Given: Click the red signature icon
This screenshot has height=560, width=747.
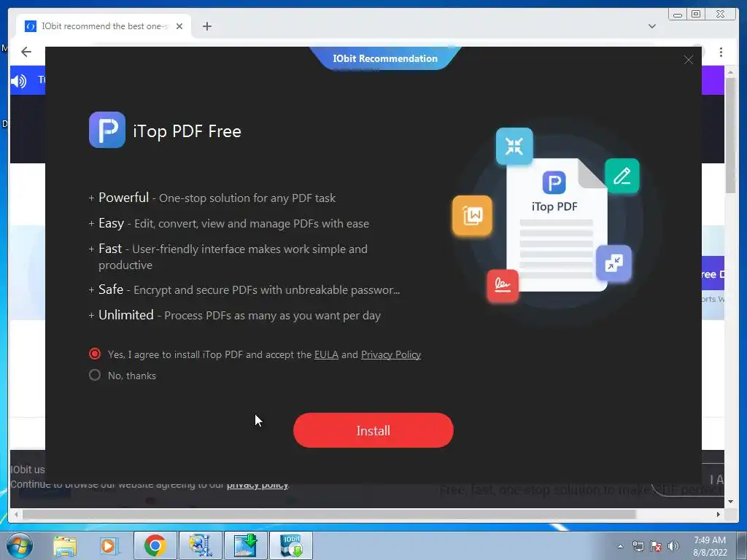Looking at the screenshot, I should tap(503, 286).
